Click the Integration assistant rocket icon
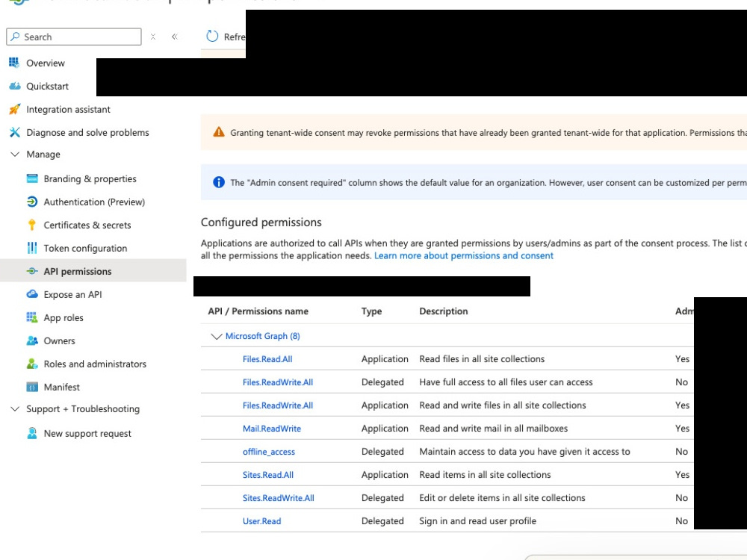The image size is (747, 560). click(x=15, y=109)
